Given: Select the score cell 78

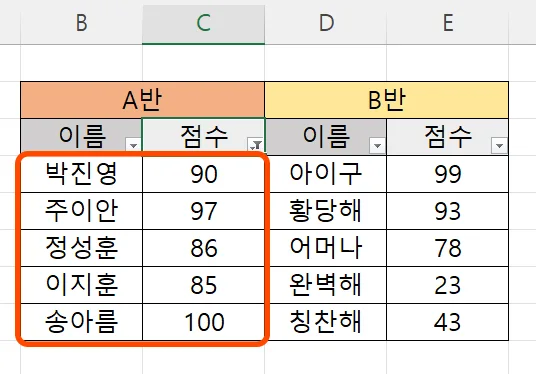Looking at the screenshot, I should 447,248.
